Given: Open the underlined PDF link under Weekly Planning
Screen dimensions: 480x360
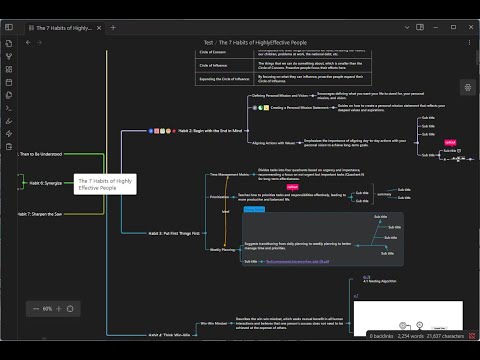Looking at the screenshot, I should click(x=298, y=262).
